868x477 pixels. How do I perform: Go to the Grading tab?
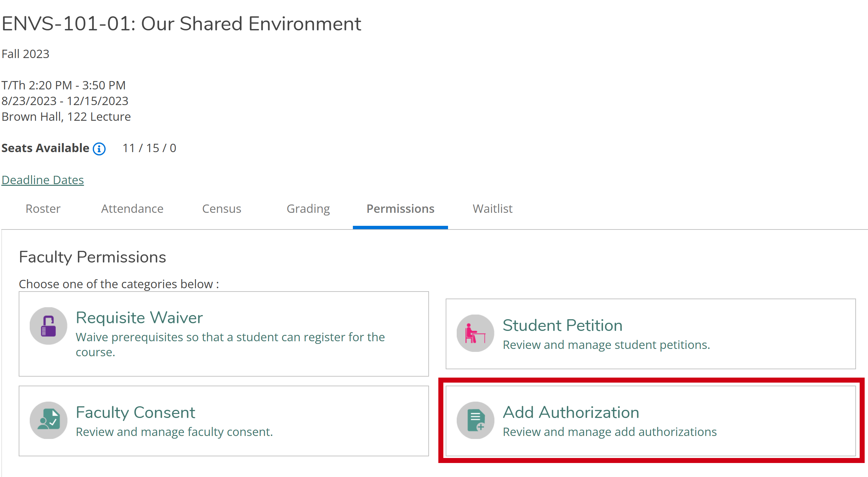click(308, 209)
